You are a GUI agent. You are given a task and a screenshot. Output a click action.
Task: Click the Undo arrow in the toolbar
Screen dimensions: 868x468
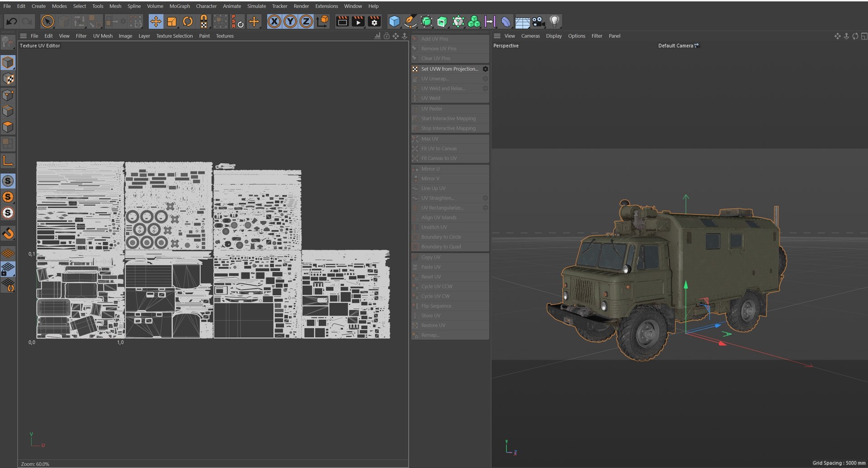point(12,21)
